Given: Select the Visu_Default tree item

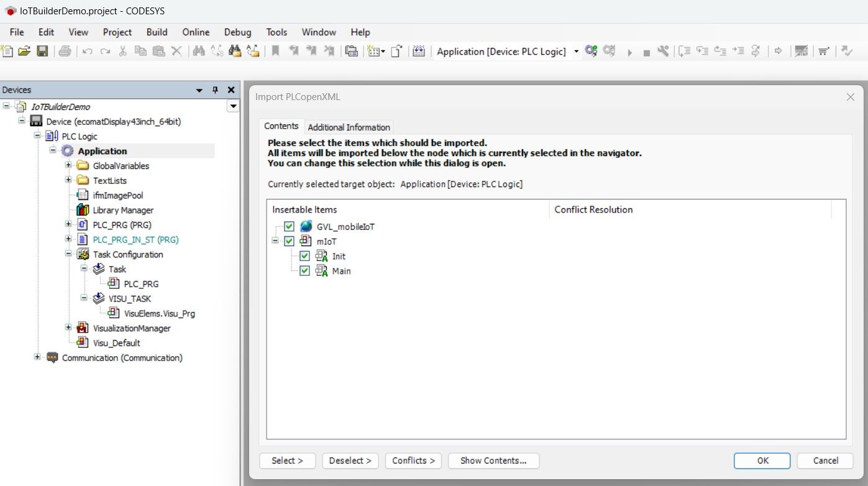Looking at the screenshot, I should (117, 343).
